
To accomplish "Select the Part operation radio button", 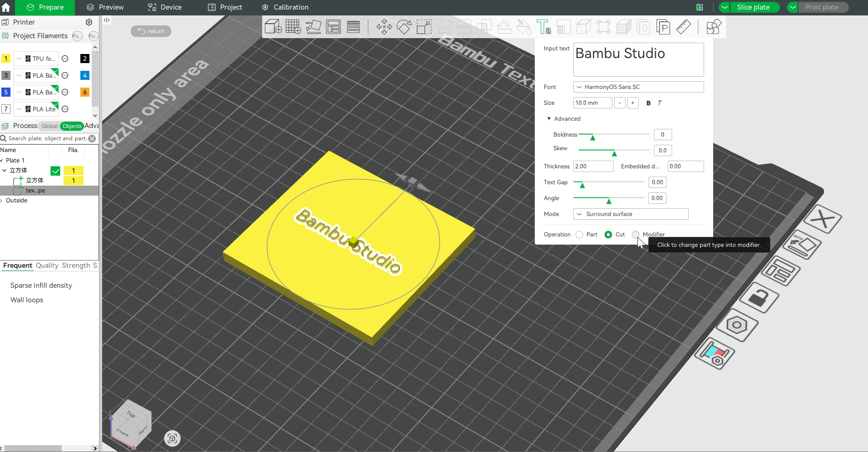I will (579, 235).
